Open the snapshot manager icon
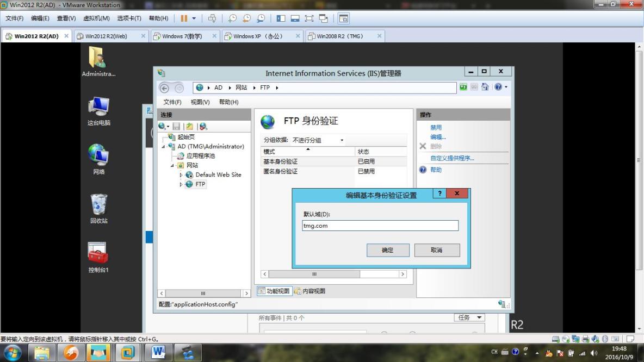This screenshot has height=362, width=644. [x=261, y=18]
